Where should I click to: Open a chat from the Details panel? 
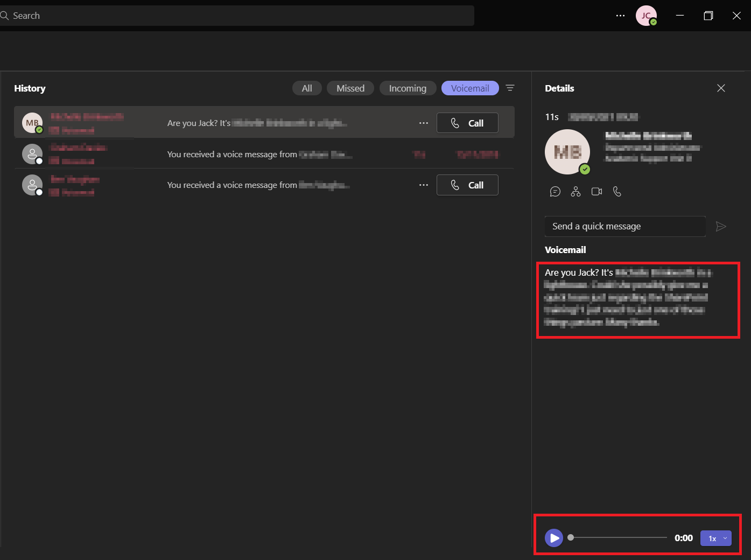click(x=555, y=191)
